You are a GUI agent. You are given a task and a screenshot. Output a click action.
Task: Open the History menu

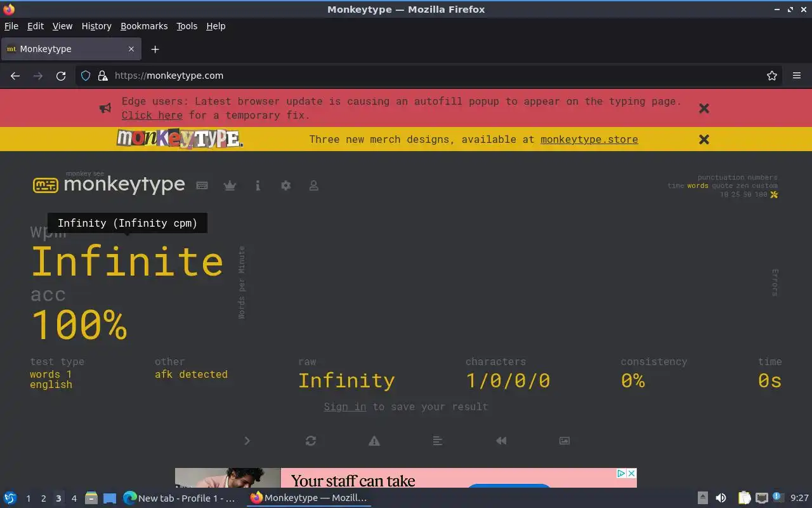(x=96, y=26)
